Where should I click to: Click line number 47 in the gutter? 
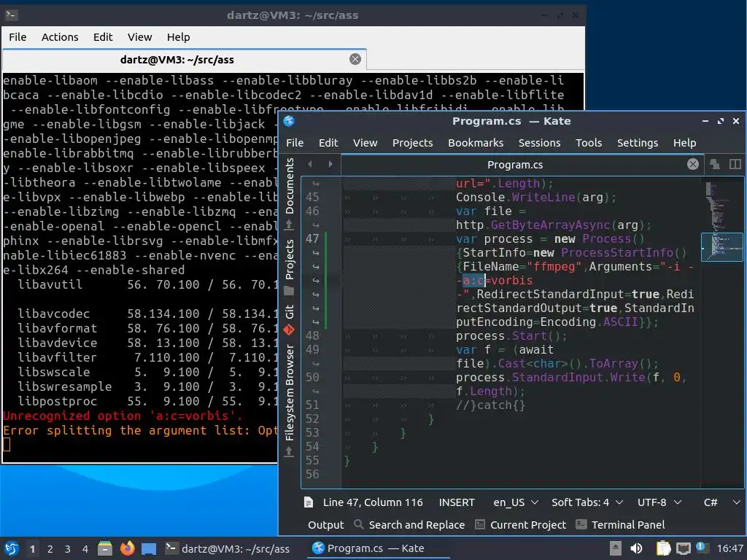click(312, 238)
